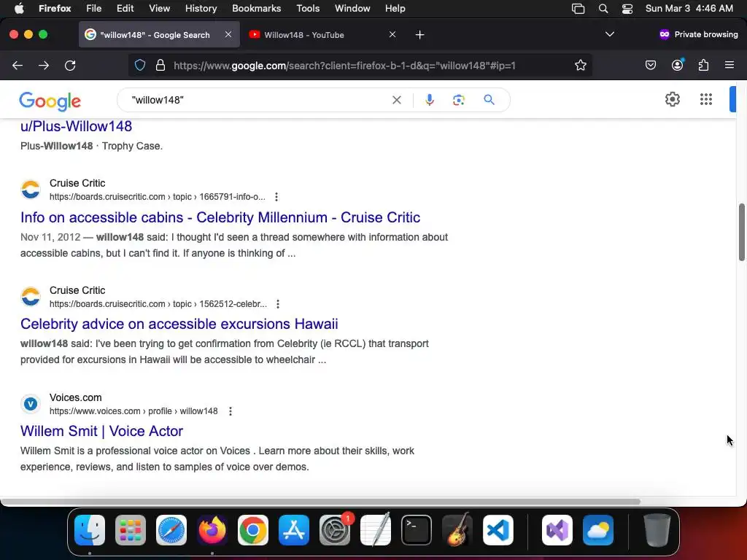Reload the current page
Screen dimensions: 747x560
coord(70,65)
